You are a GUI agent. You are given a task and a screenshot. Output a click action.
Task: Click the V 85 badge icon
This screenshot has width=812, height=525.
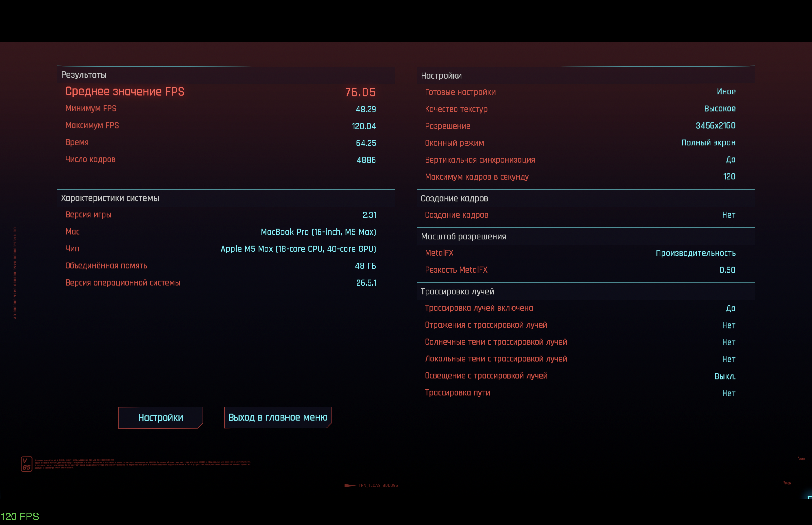(27, 464)
